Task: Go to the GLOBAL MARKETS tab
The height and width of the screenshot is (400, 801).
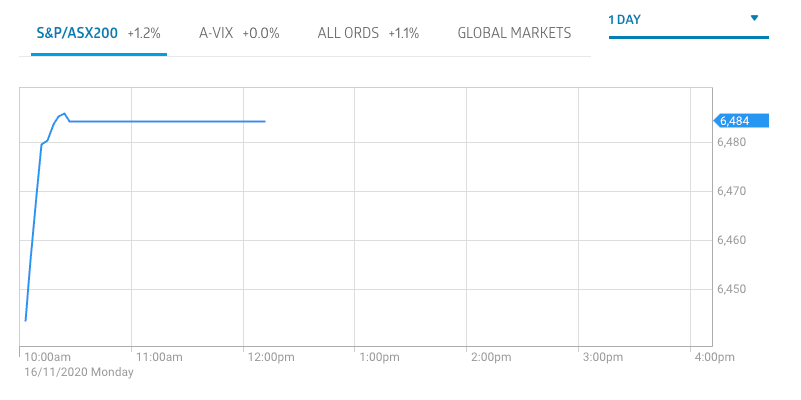Action: (514, 33)
